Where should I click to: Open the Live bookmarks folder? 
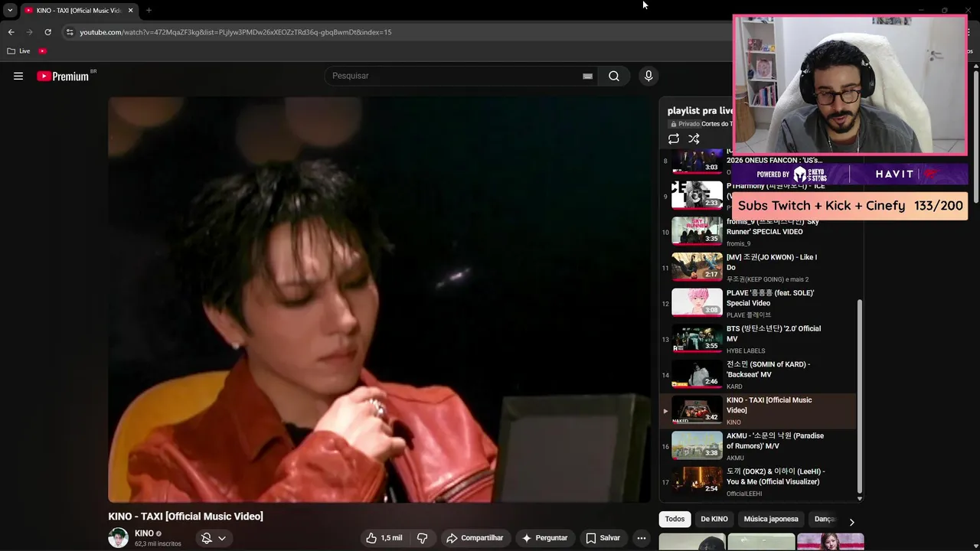click(18, 51)
